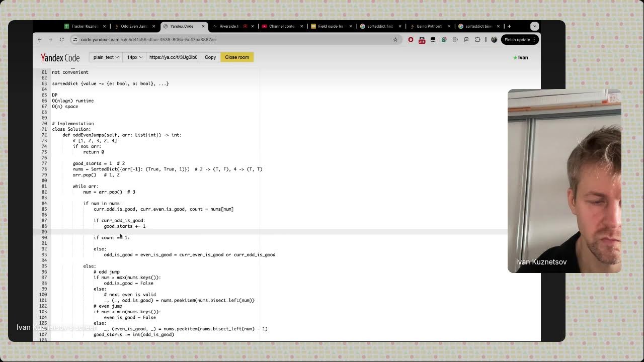
Task: Open the browser profile avatar
Action: pos(494,39)
